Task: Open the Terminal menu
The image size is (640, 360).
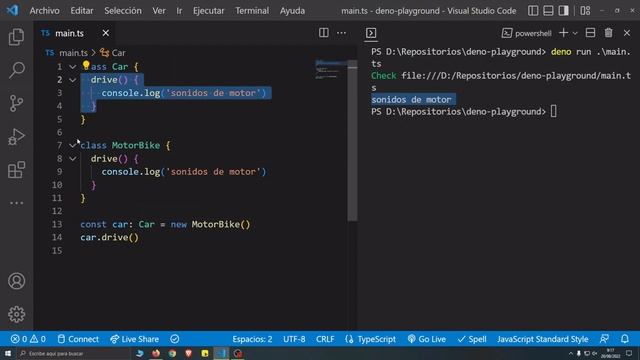Action: tap(252, 11)
